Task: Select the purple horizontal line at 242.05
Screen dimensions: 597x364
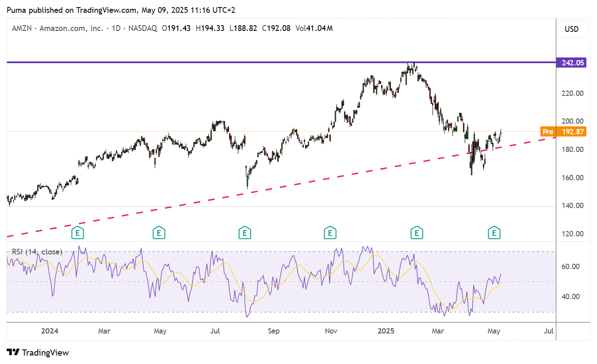Action: pos(281,62)
